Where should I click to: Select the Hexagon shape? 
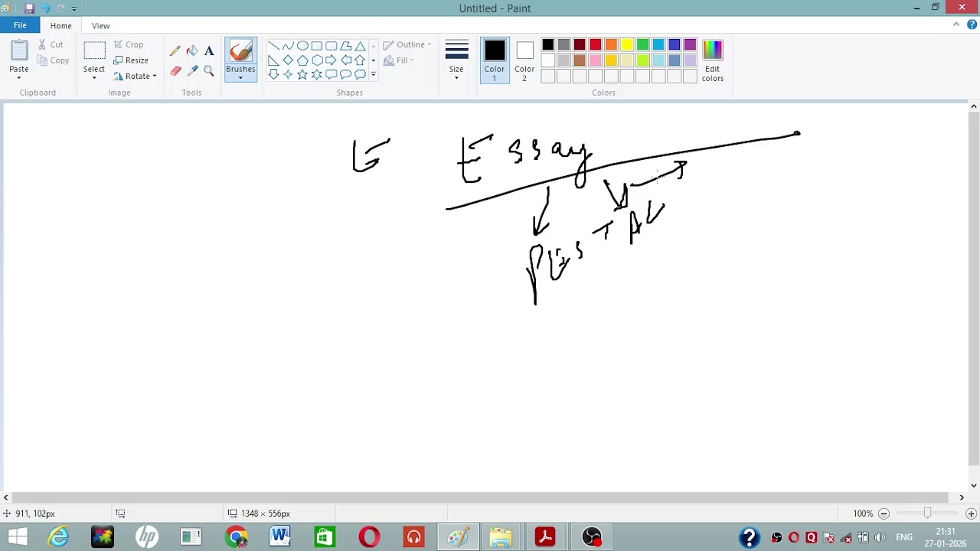(317, 60)
